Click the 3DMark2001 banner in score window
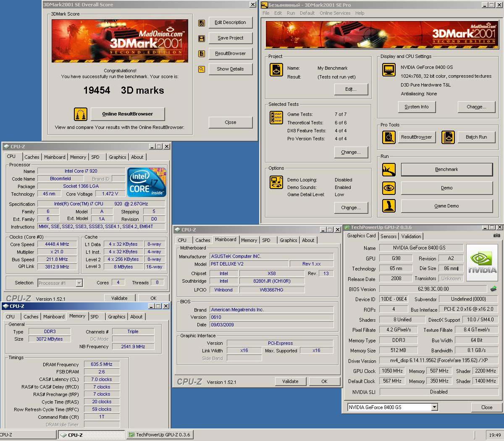Screen dimensions: 504x441 tap(120, 41)
